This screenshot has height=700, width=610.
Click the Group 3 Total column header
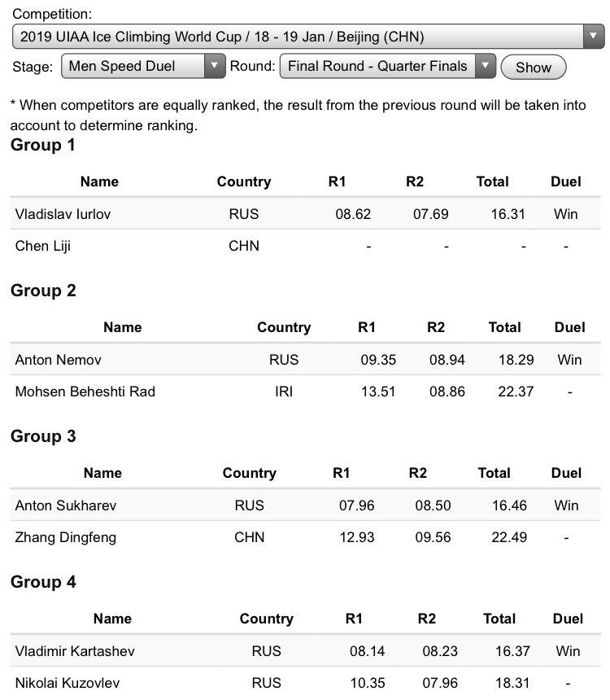(x=494, y=474)
